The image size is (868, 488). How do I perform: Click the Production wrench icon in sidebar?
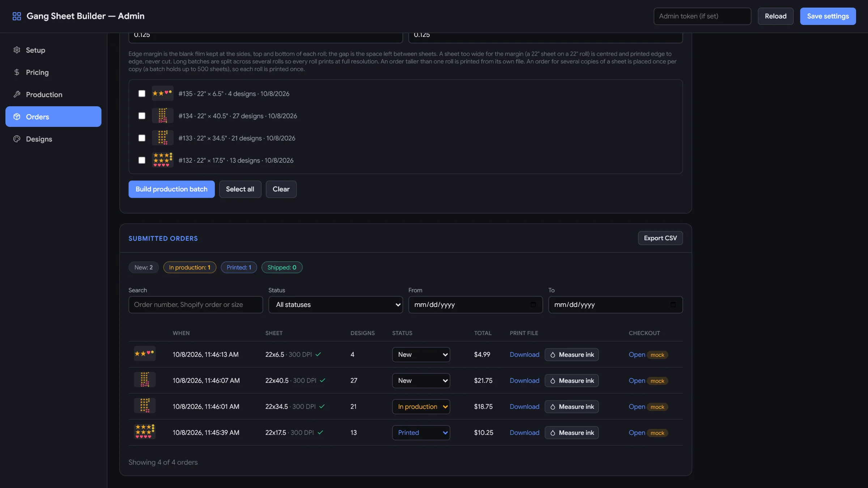click(x=17, y=94)
